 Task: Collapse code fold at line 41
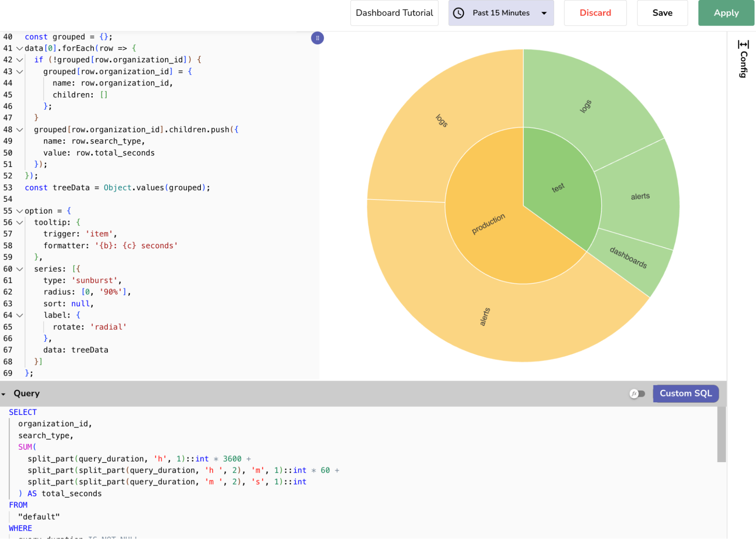(20, 48)
